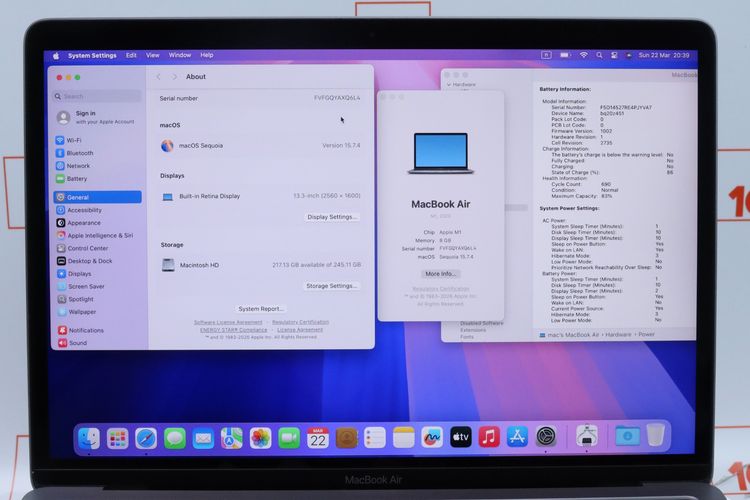This screenshot has height=500, width=750.
Task: Select Battery in Settings sidebar
Action: 98,178
